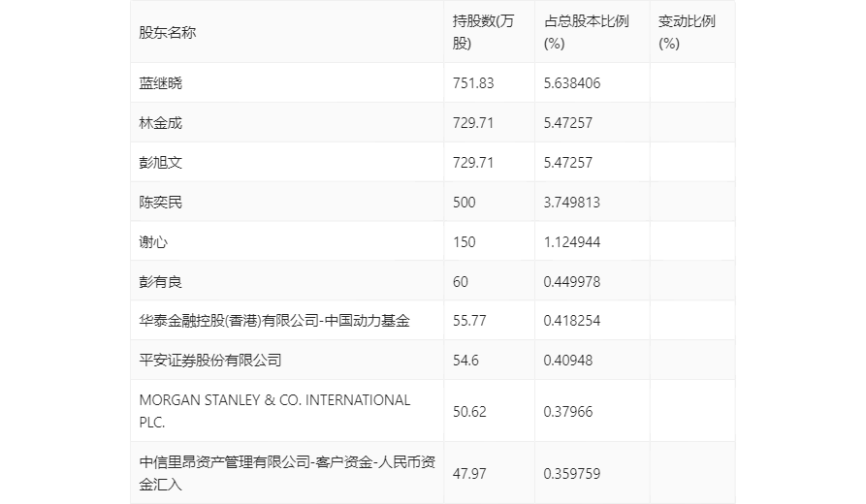This screenshot has height=504, width=866.
Task: Click the holding value 751.83
Action: (473, 83)
